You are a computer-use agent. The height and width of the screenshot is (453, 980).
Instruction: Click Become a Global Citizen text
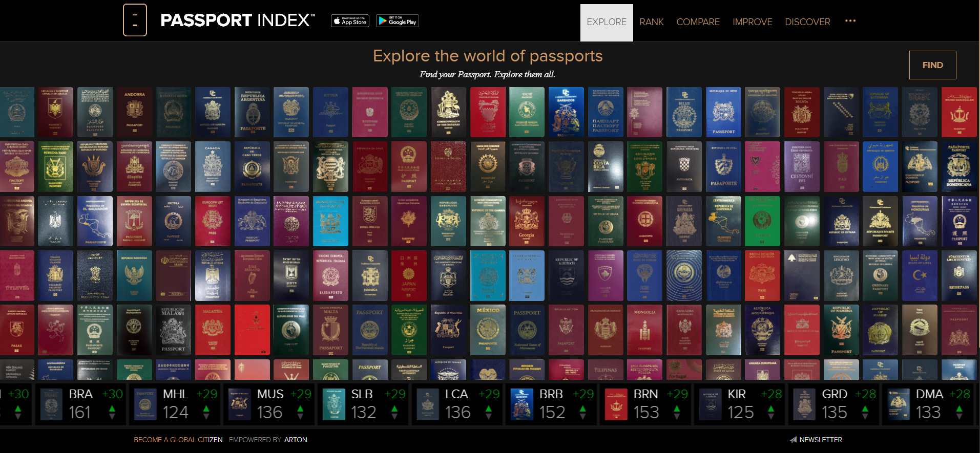coord(179,440)
